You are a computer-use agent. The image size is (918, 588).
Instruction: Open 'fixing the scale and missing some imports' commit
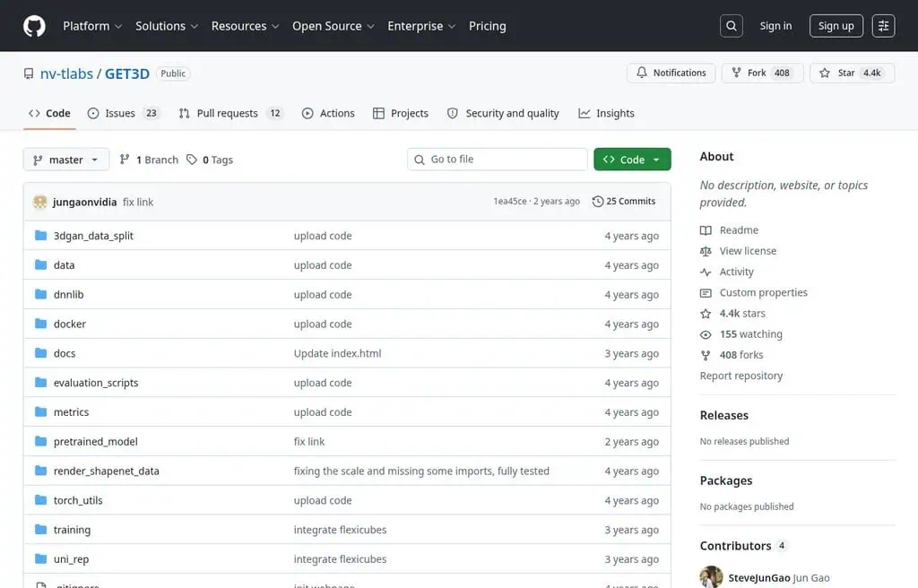[x=421, y=471]
